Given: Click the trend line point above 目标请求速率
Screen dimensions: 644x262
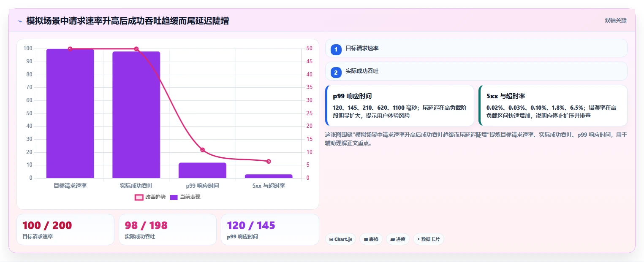Looking at the screenshot, I should point(70,49).
